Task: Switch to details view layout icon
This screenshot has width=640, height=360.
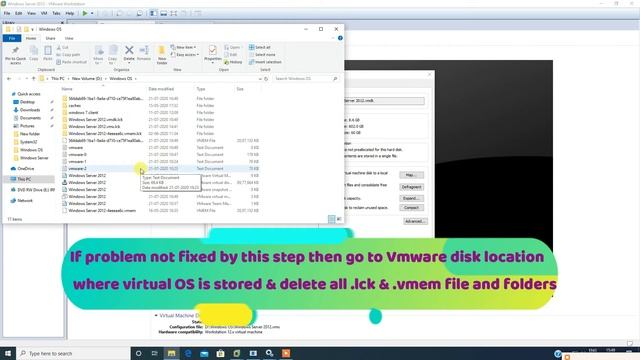Action: pyautogui.click(x=331, y=219)
